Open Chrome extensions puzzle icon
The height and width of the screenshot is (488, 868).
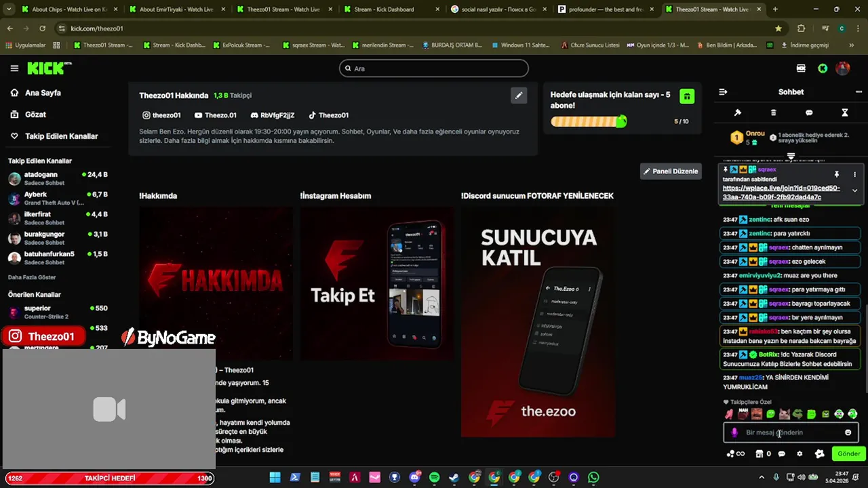pos(801,28)
